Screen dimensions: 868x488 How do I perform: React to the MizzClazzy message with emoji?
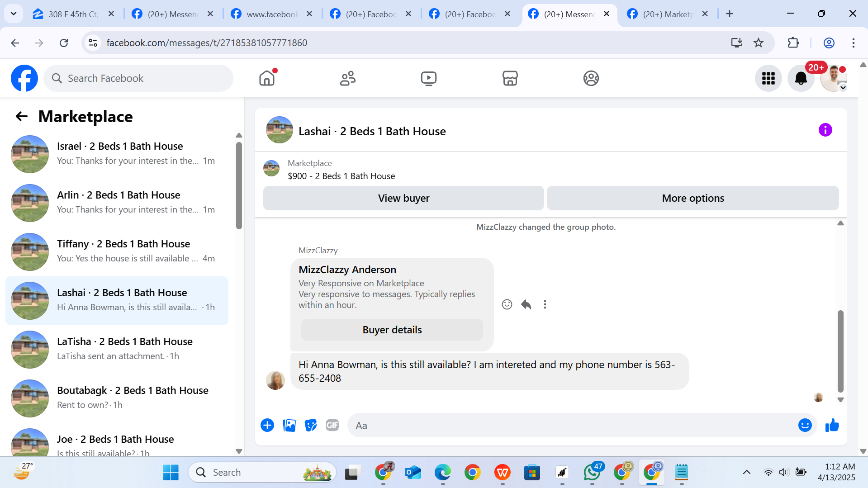(507, 304)
